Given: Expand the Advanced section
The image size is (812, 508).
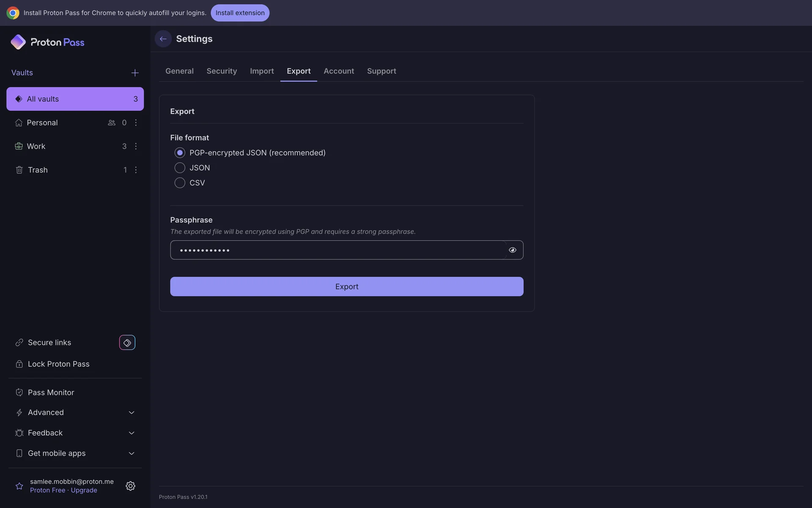Looking at the screenshot, I should coord(131,412).
